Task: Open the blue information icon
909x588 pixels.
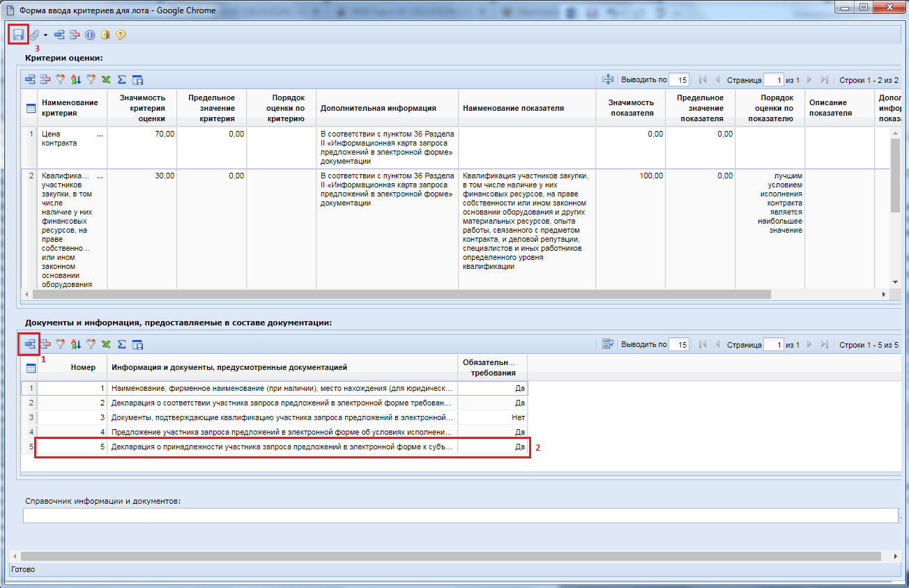Action: (90, 34)
